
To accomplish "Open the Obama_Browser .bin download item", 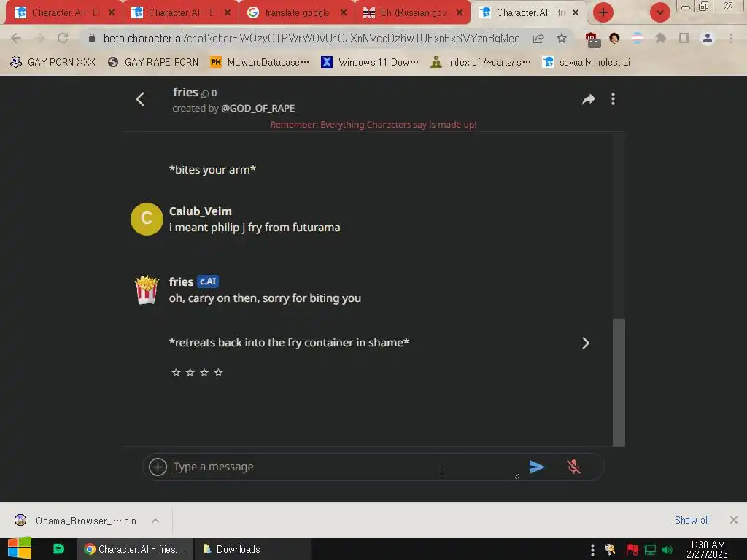I will click(x=76, y=521).
